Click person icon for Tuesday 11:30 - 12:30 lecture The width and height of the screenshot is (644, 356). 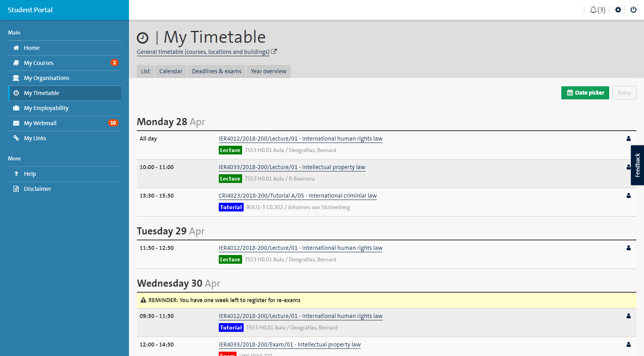coord(629,248)
